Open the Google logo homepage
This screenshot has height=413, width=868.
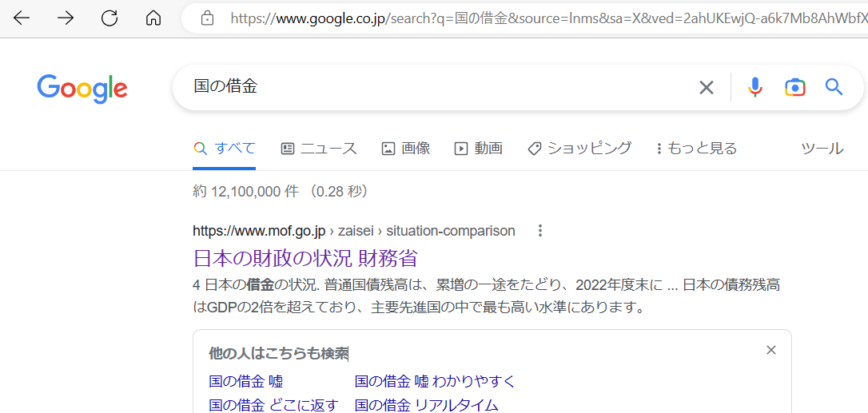pyautogui.click(x=82, y=88)
